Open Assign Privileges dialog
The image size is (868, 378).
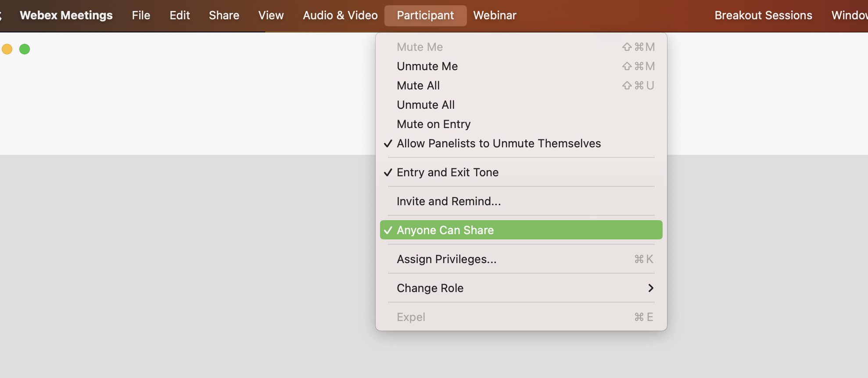(521, 259)
